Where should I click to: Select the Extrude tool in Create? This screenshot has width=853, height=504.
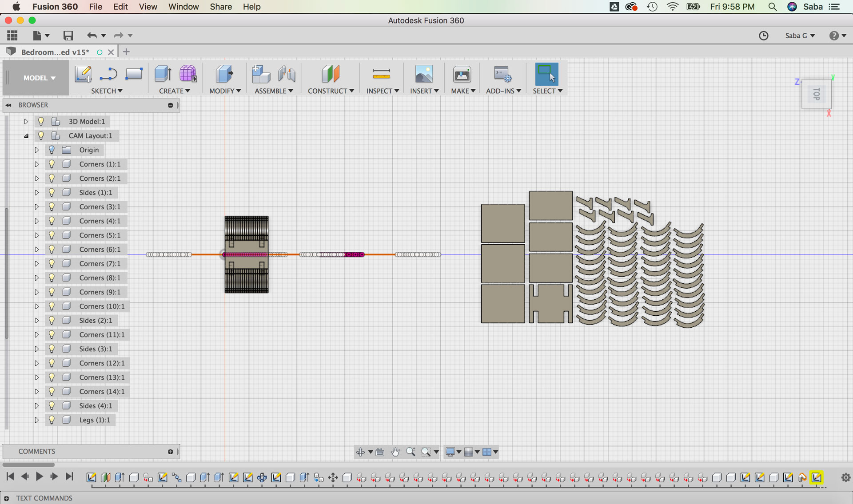(x=163, y=74)
